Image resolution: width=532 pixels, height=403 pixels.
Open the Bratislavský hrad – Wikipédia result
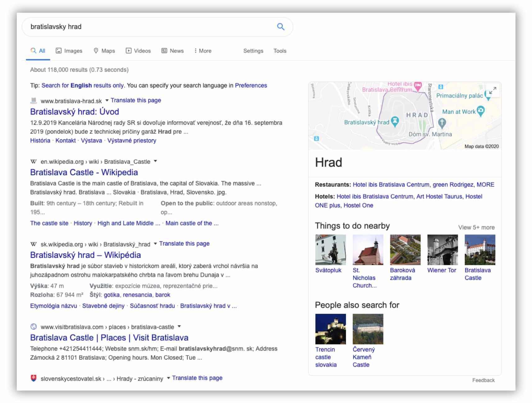tap(85, 255)
